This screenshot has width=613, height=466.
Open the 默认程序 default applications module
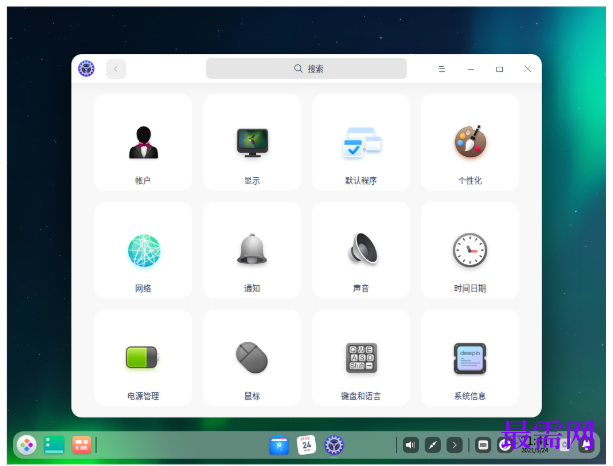[361, 142]
